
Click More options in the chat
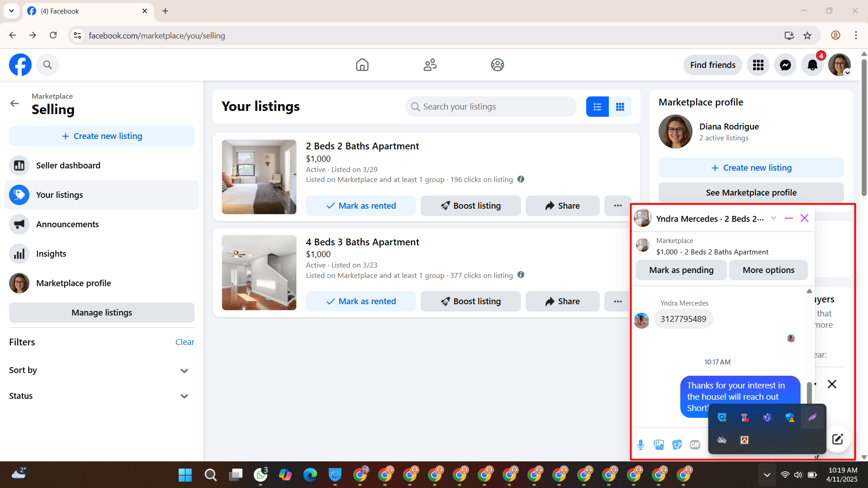pos(768,270)
